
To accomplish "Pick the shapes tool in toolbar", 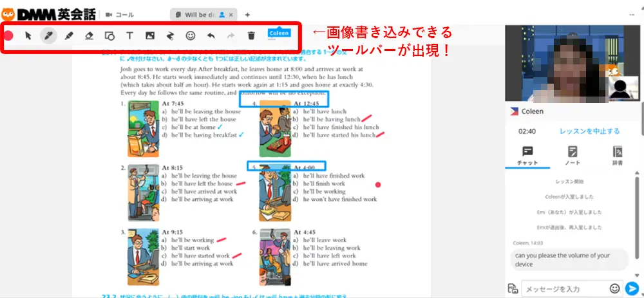I will pos(109,36).
